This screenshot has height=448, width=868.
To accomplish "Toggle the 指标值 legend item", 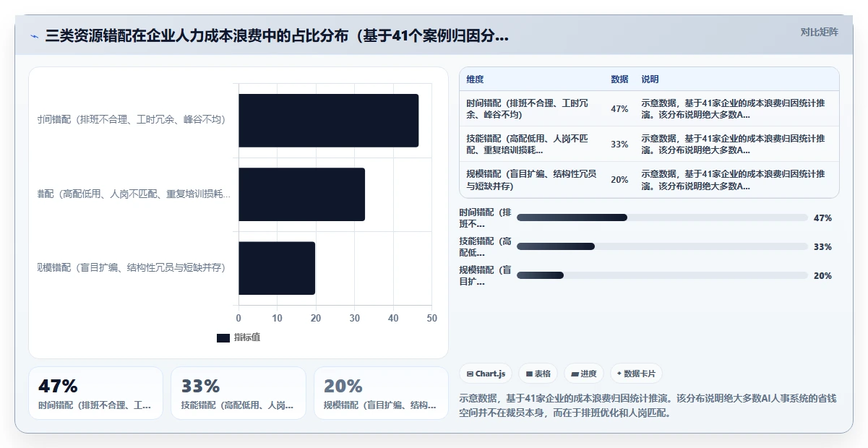I will (239, 337).
